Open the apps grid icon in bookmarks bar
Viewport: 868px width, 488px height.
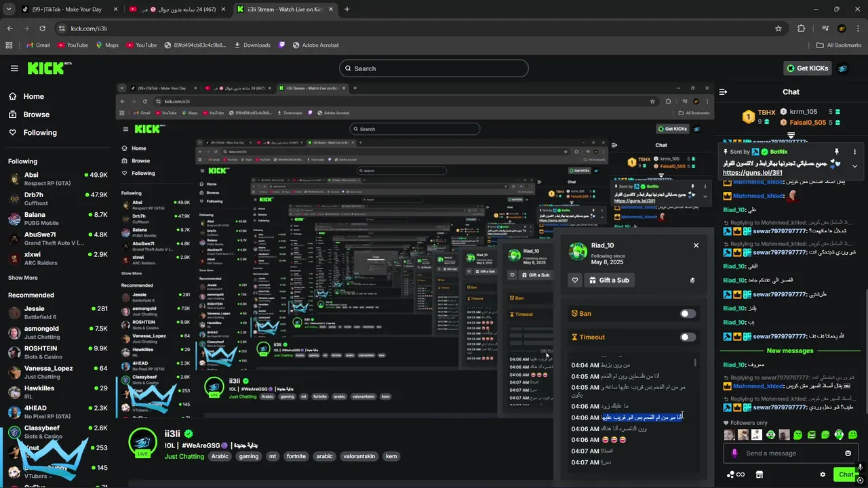coord(9,45)
